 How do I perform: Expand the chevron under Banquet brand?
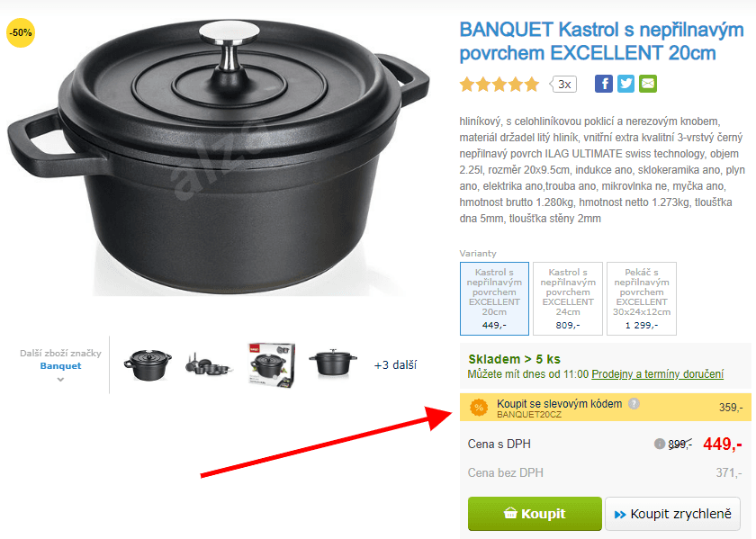pos(60,380)
